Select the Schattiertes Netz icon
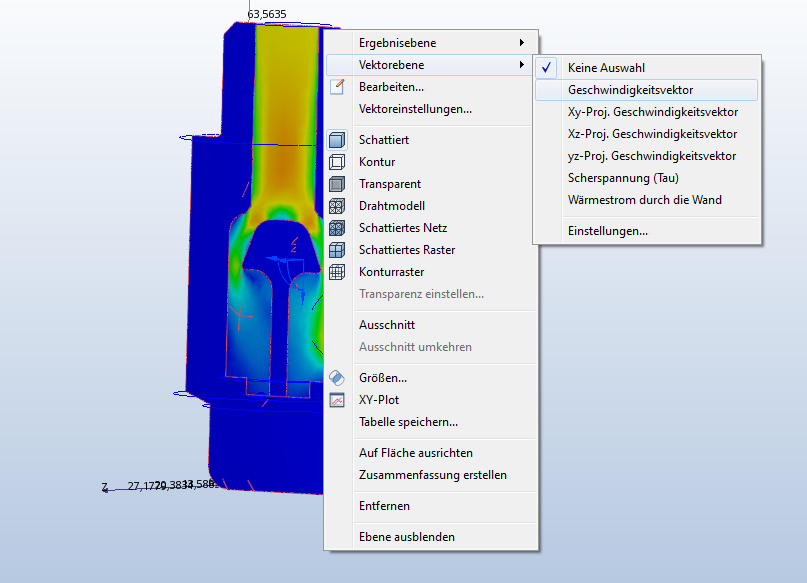The height and width of the screenshot is (583, 807). pyautogui.click(x=337, y=228)
